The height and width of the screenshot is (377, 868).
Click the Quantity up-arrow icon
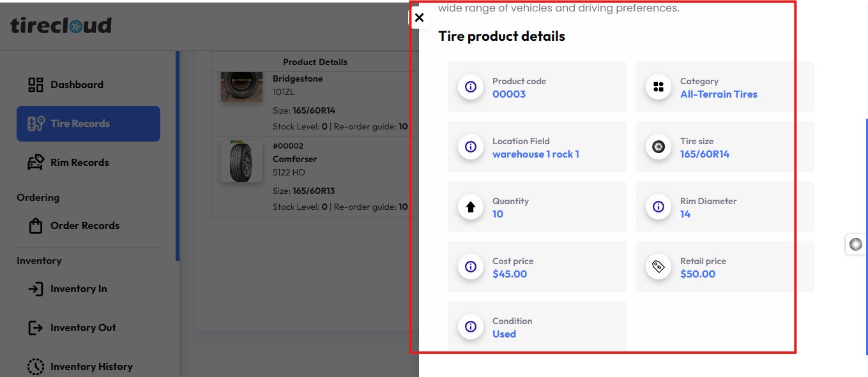pos(471,207)
